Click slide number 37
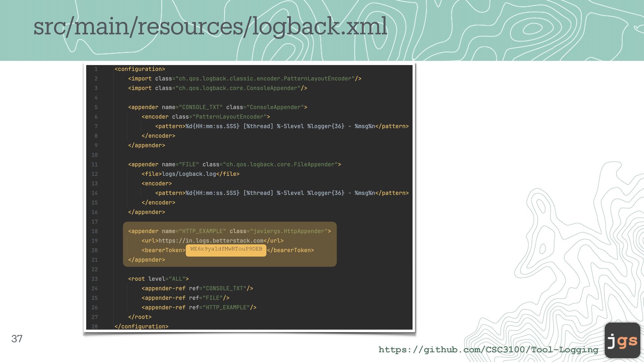 [17, 339]
